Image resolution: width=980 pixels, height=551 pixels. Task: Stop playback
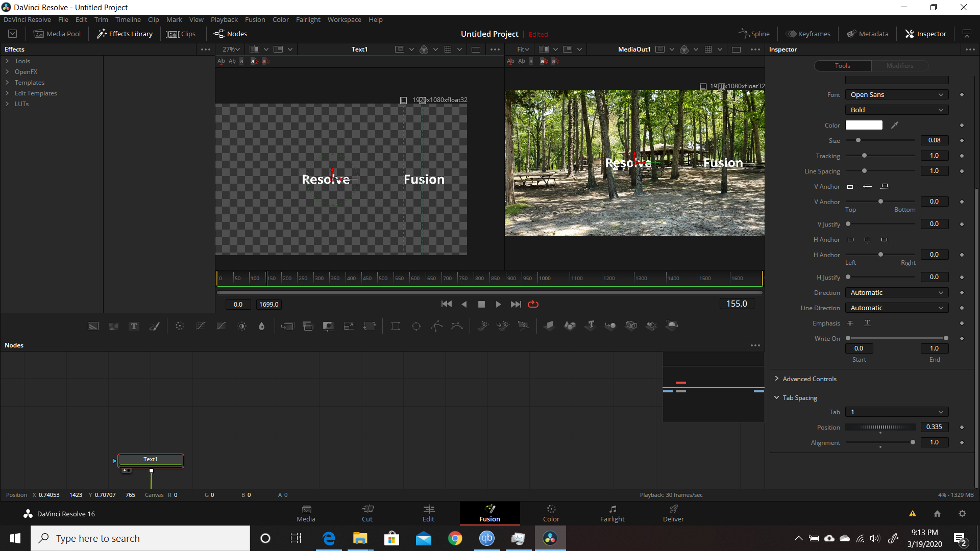pyautogui.click(x=481, y=304)
